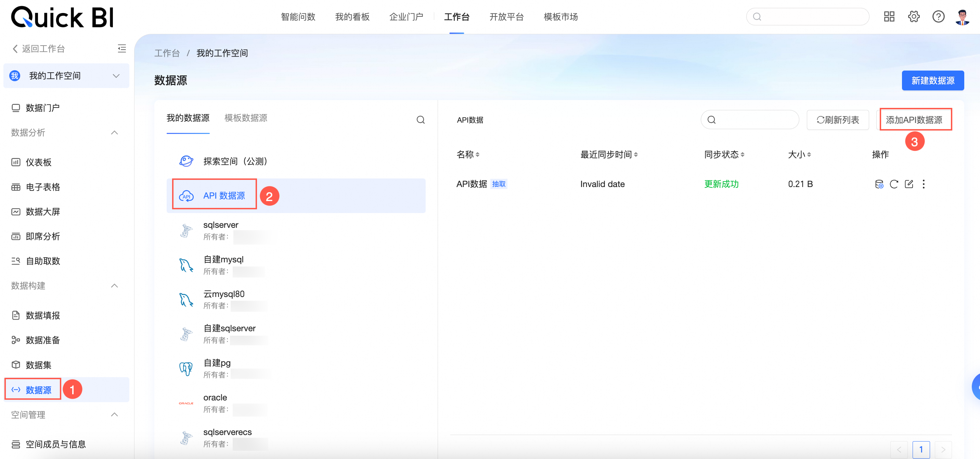The width and height of the screenshot is (980, 459).
Task: Go to 企业门户 in top navigation
Action: tap(406, 17)
